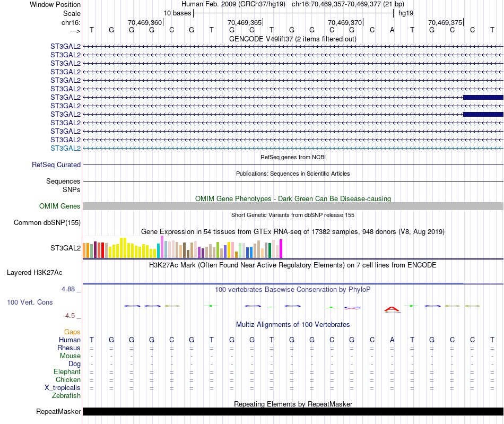Click the black RepeatMasker item bar
This screenshot has height=424, width=504.
click(293, 411)
